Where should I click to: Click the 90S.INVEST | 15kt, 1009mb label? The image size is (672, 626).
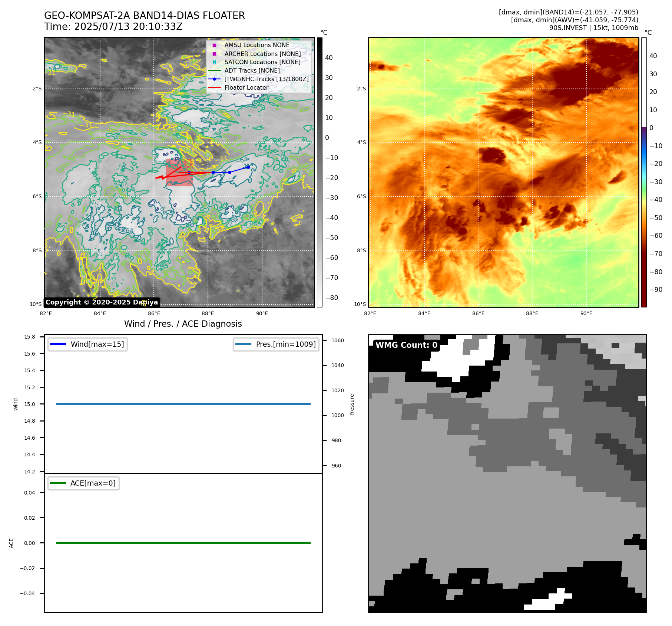click(594, 28)
